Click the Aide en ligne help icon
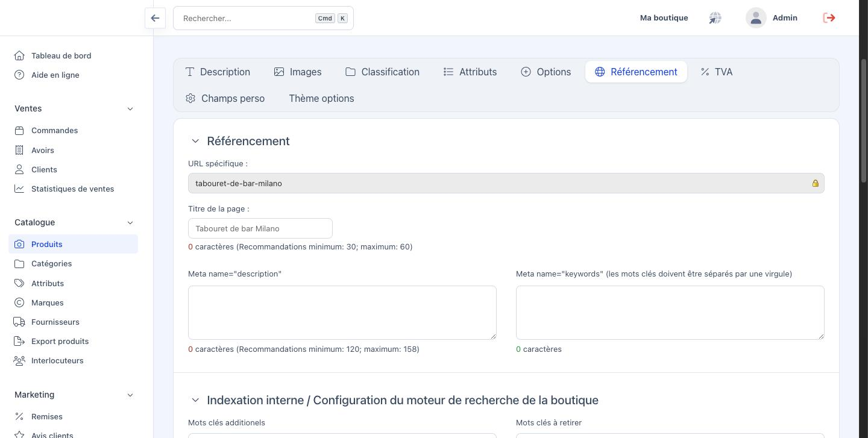 (19, 75)
